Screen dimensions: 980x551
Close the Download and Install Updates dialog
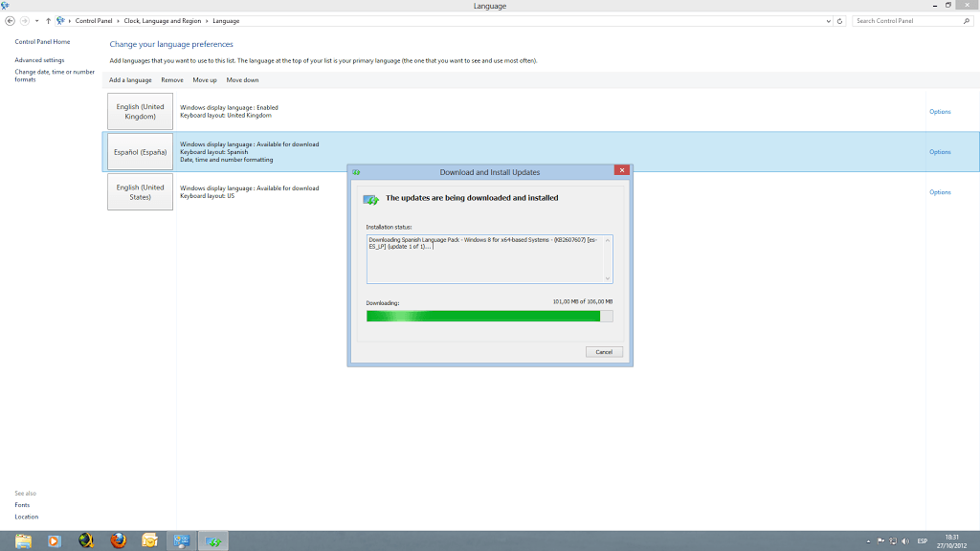point(622,170)
